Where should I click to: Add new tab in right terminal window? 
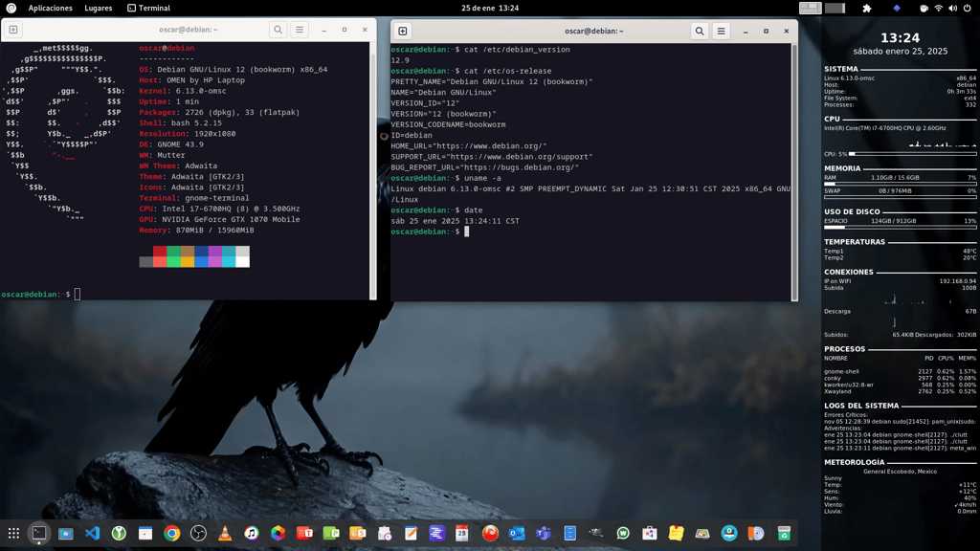click(x=403, y=31)
